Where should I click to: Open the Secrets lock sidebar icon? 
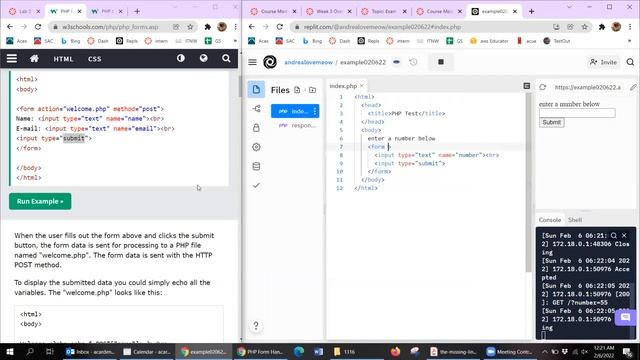point(256,128)
